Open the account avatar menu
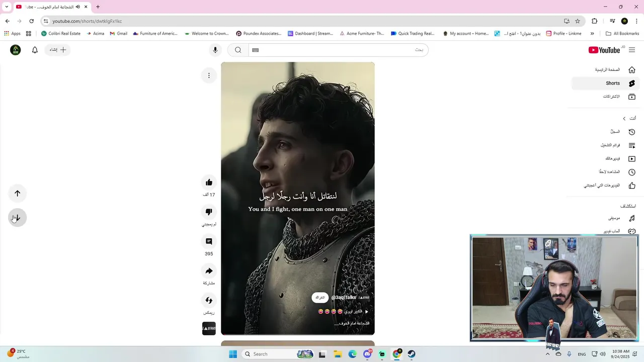Screen dimensions: 644x362 [x=16, y=50]
